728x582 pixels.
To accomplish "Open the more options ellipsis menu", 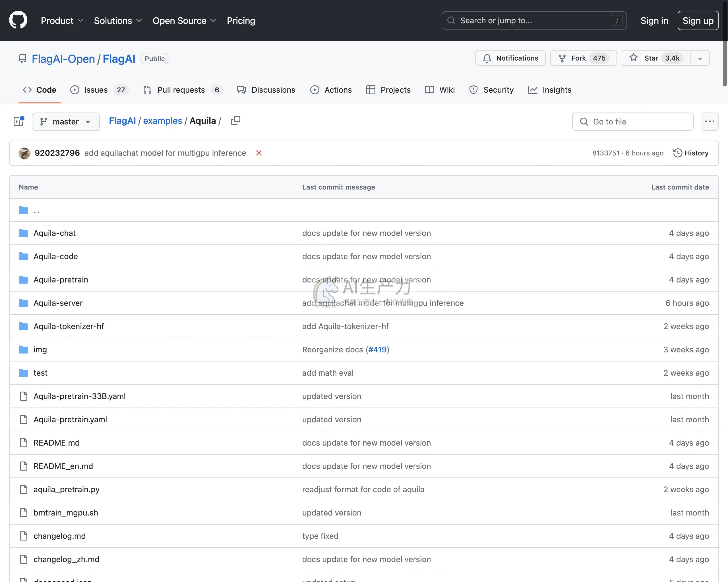I will 710,121.
